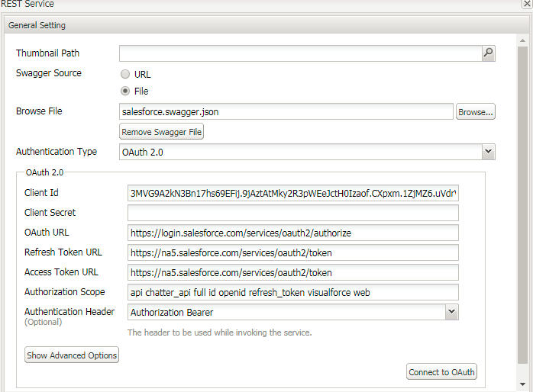Click the '(Optional)' note text
The height and width of the screenshot is (392, 533).
coord(44,322)
